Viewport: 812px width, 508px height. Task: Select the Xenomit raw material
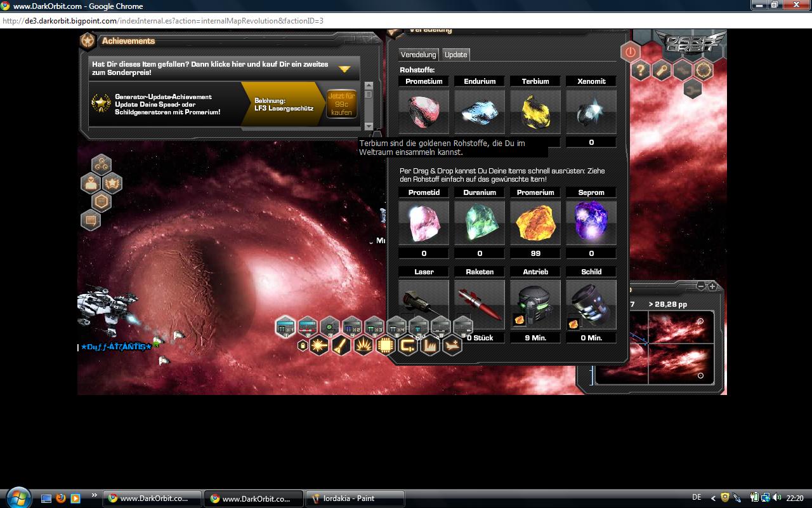point(591,112)
